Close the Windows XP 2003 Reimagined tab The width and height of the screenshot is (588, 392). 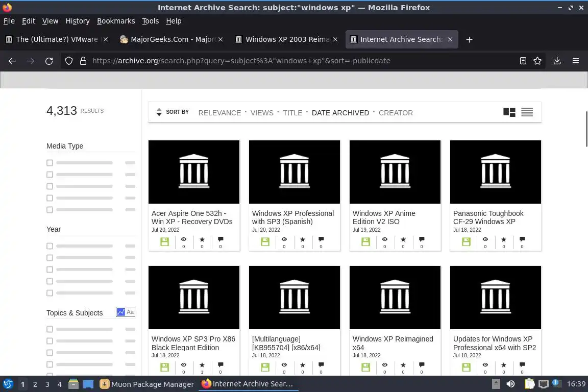(335, 39)
